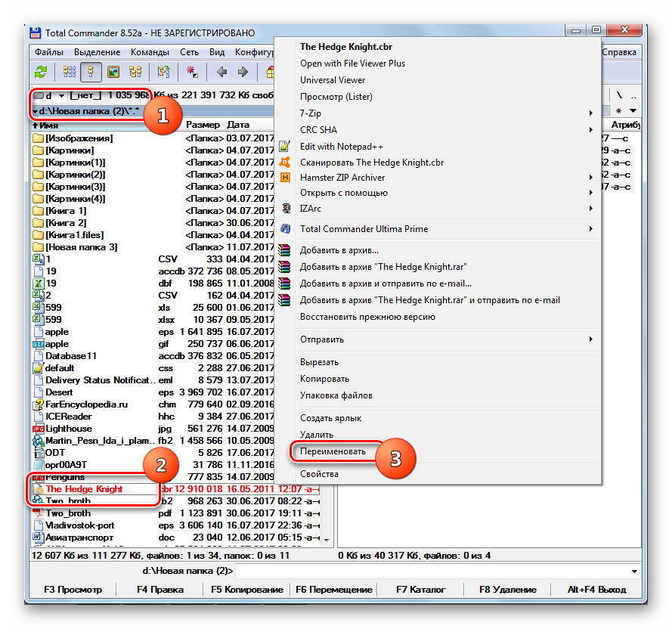Click the green Refresh (reread source) toolbar icon

click(41, 72)
